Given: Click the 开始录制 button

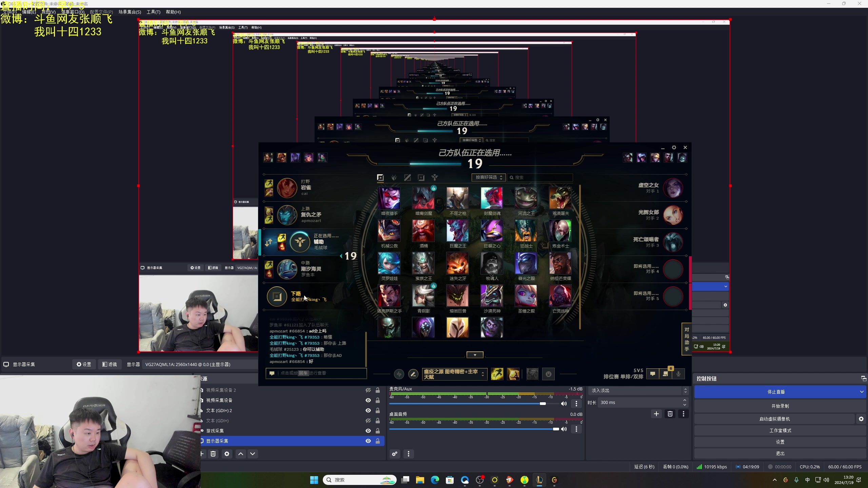Looking at the screenshot, I should click(x=780, y=406).
